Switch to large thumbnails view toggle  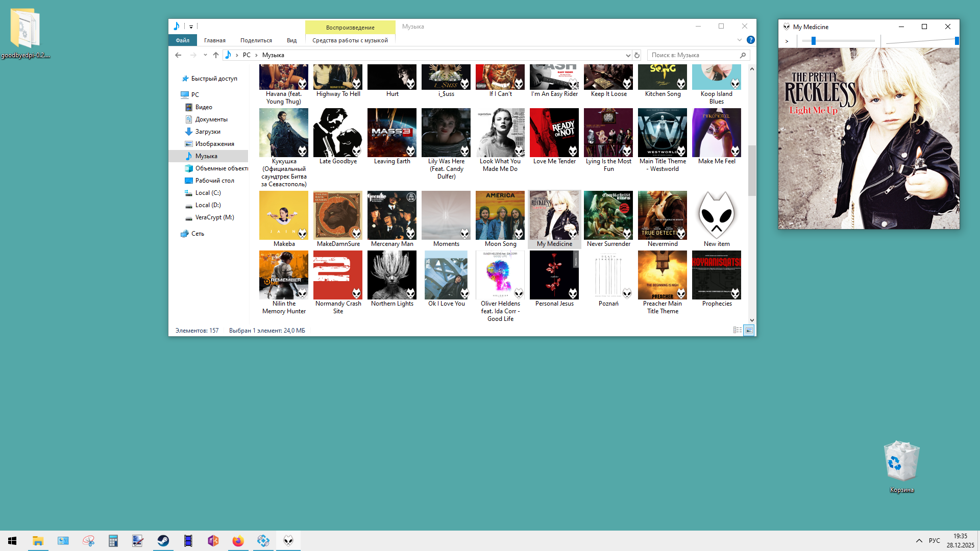pyautogui.click(x=749, y=330)
